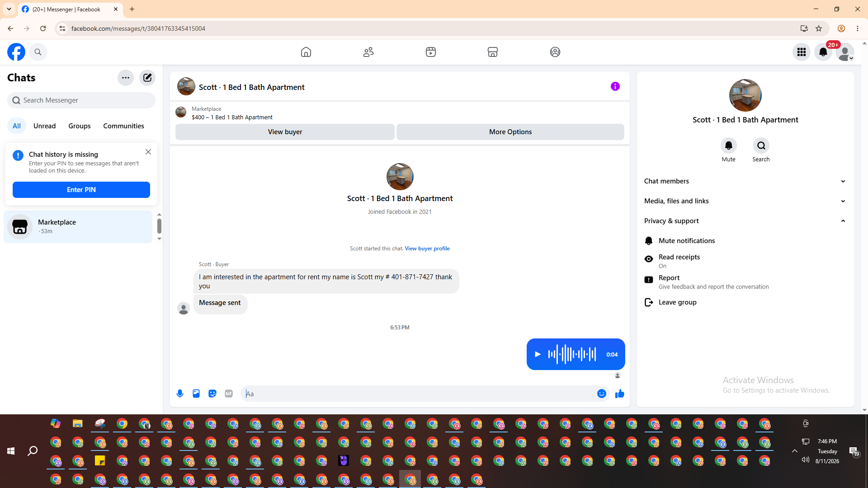Open a new browser tab
Screen dimensions: 868x488
[x=132, y=9]
